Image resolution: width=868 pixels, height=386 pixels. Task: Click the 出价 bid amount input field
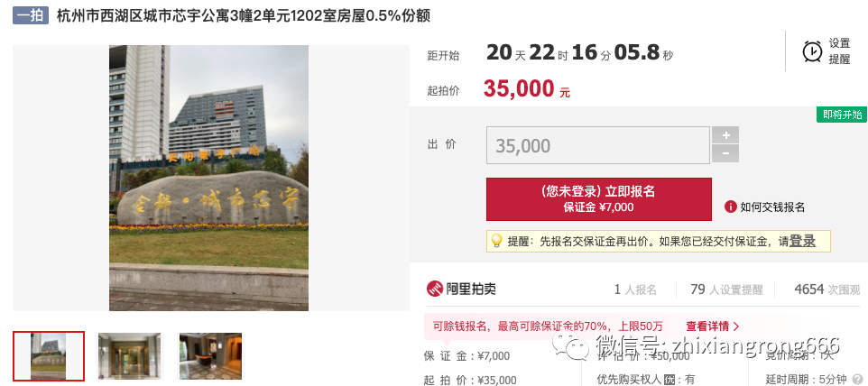(598, 145)
